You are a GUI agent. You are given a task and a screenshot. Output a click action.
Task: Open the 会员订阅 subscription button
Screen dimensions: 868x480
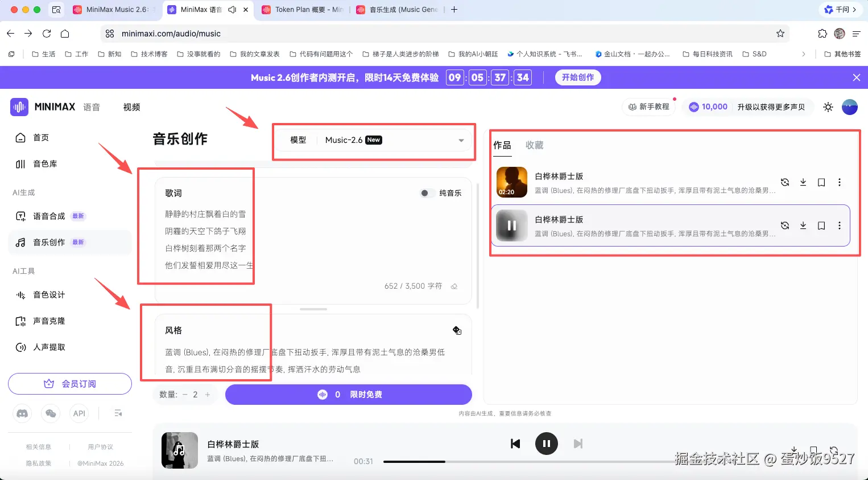69,384
